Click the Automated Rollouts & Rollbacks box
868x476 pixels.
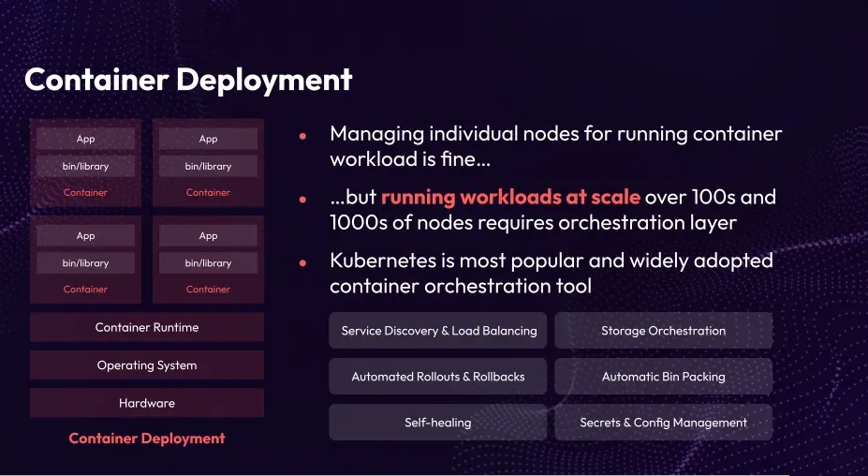[x=438, y=377]
